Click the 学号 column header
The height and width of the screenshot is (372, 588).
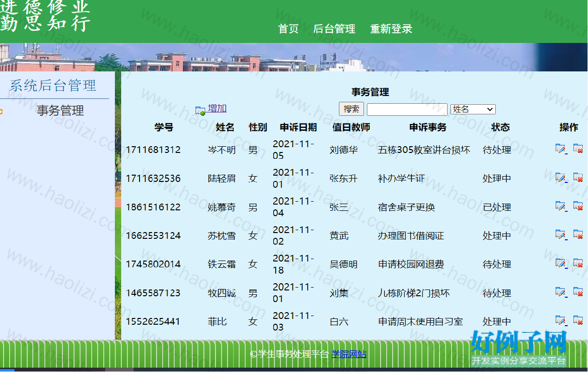click(164, 127)
